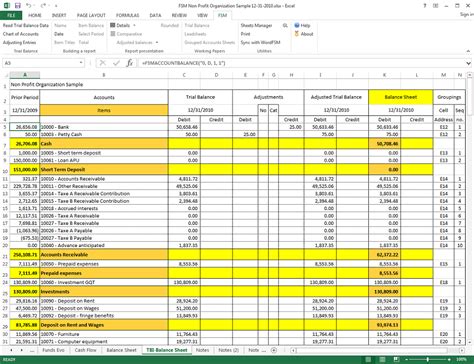
Task: Switch to the Cash Flow sheet
Action: 85,350
